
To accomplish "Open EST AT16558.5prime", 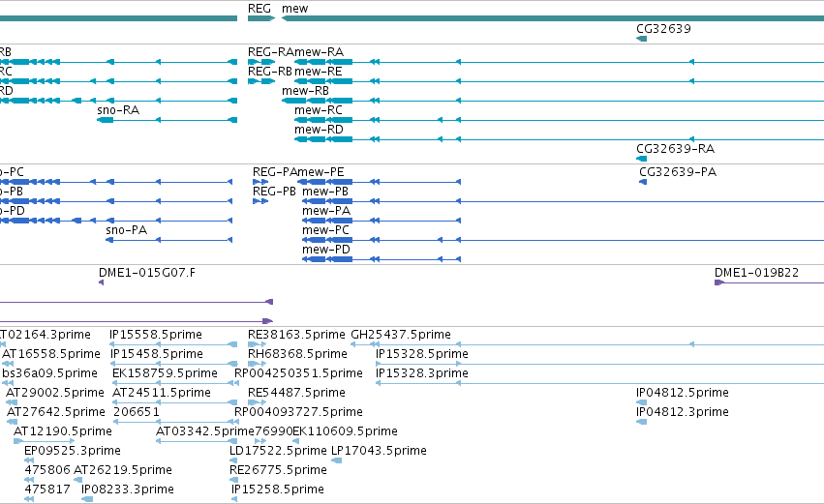I will pyautogui.click(x=51, y=354).
